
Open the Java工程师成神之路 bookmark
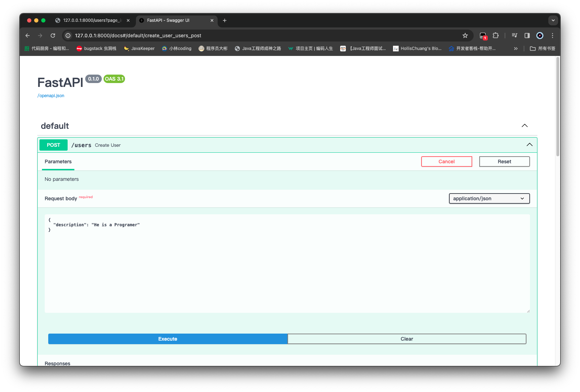258,49
